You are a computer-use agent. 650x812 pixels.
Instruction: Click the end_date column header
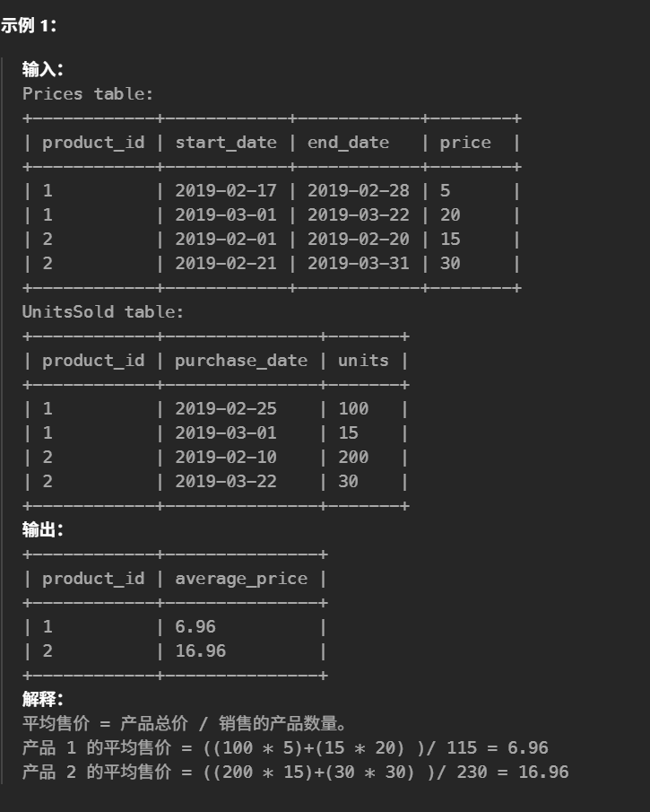point(349,143)
